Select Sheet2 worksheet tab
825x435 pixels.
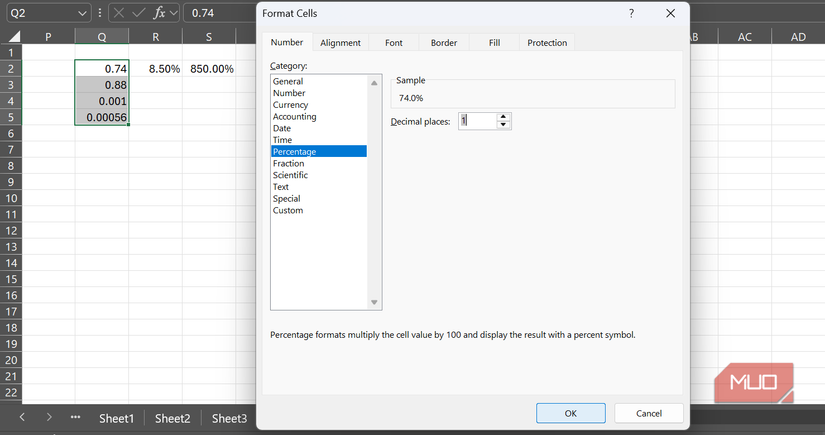[x=172, y=418]
